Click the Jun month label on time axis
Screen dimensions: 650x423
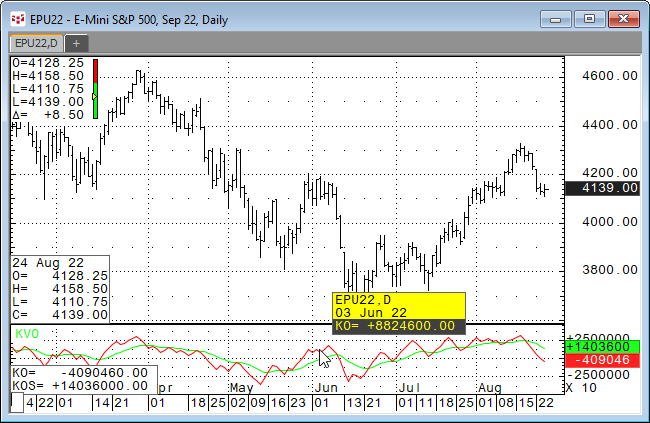point(325,386)
